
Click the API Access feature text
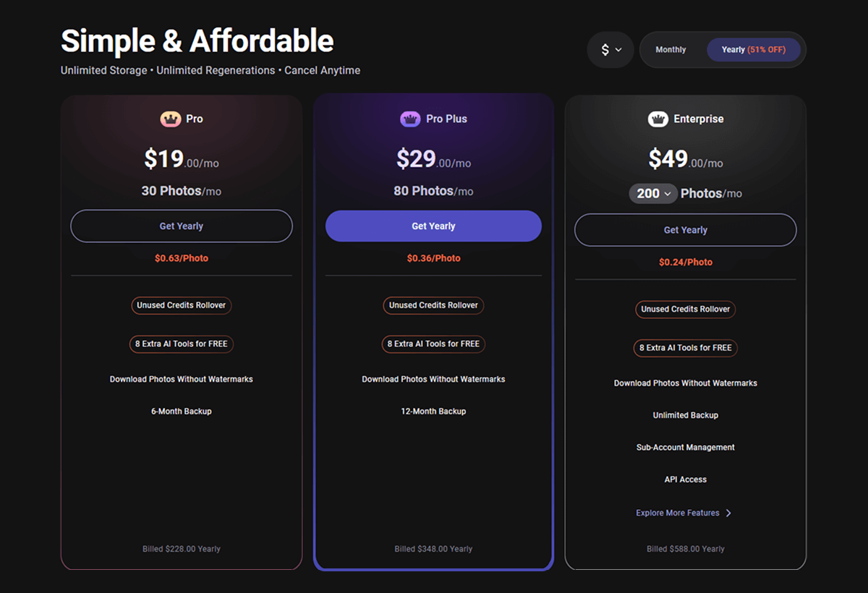pyautogui.click(x=685, y=479)
